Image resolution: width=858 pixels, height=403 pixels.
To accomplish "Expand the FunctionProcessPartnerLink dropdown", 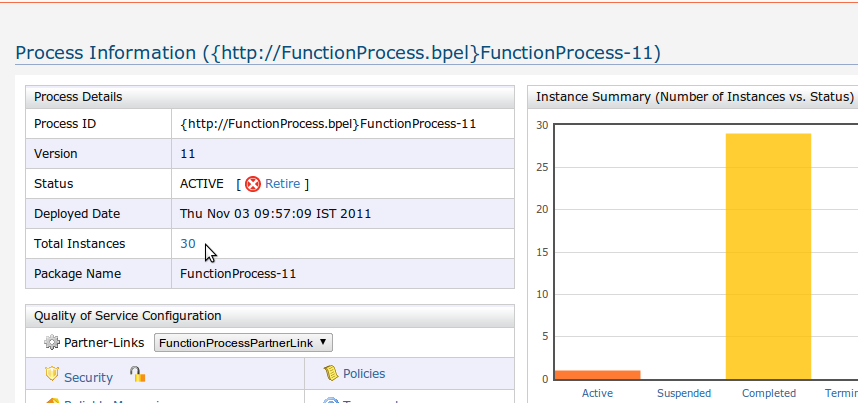I will click(243, 342).
